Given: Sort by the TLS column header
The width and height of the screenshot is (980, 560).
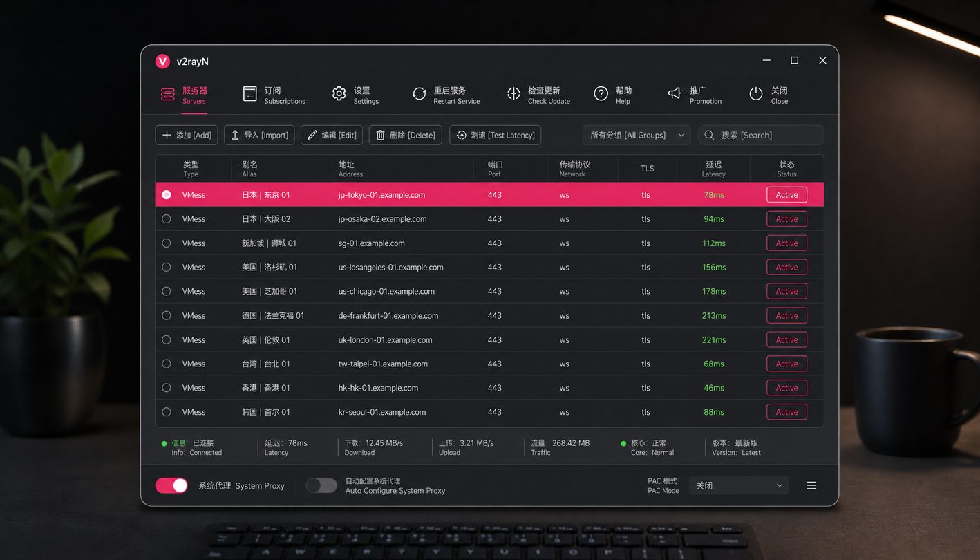Looking at the screenshot, I should coord(647,169).
